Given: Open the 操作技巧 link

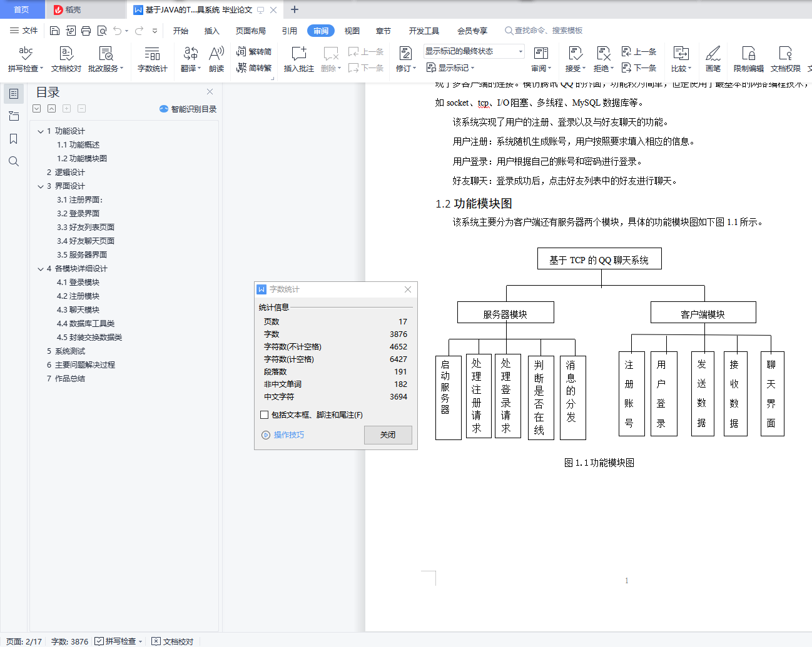Looking at the screenshot, I should pyautogui.click(x=289, y=435).
